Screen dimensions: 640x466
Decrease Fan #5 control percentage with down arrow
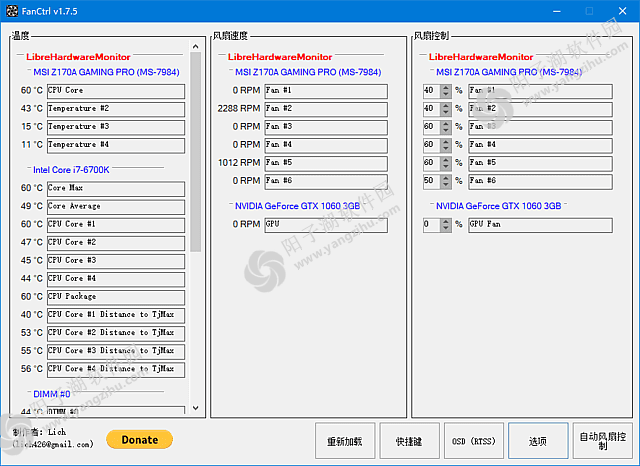click(446, 166)
